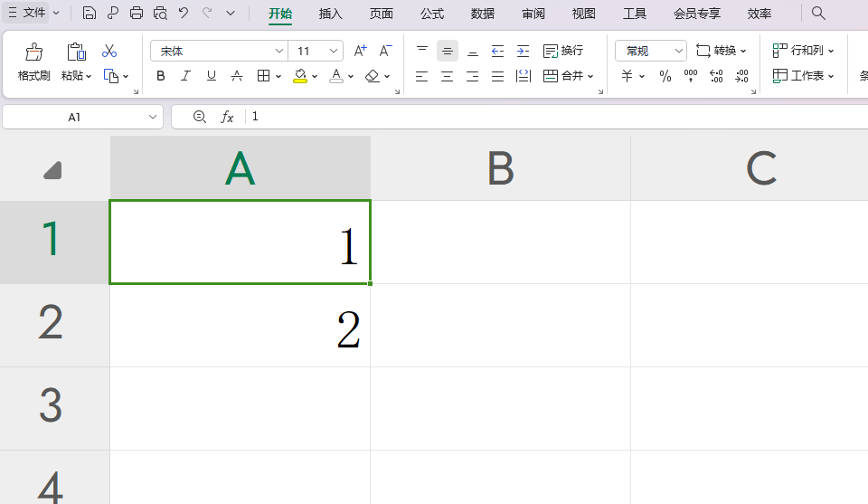Expand the borders dropdown arrow
Screen dimensions: 868x504
pos(278,76)
